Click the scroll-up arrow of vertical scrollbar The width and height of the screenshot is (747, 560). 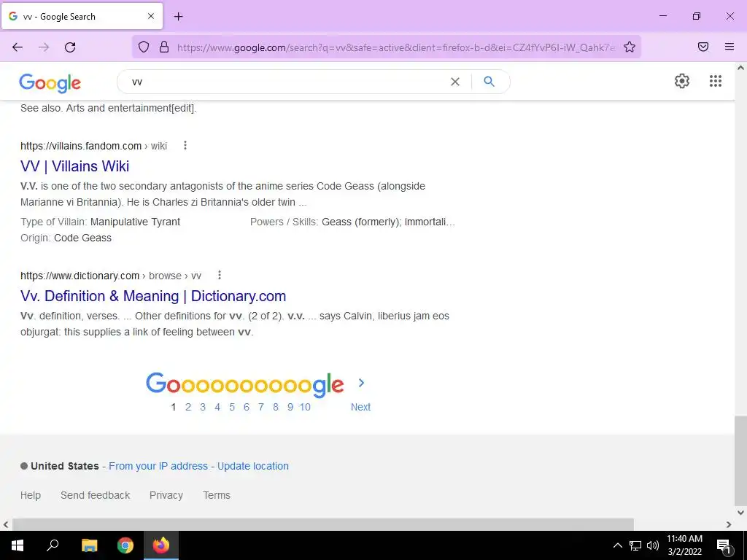(x=740, y=68)
